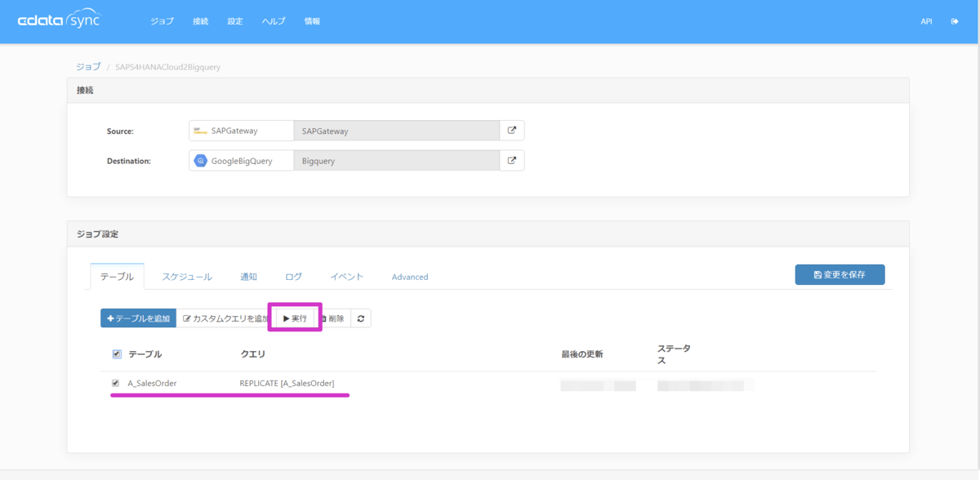
Task: Open the ジョブ menu in navbar
Action: 162,21
